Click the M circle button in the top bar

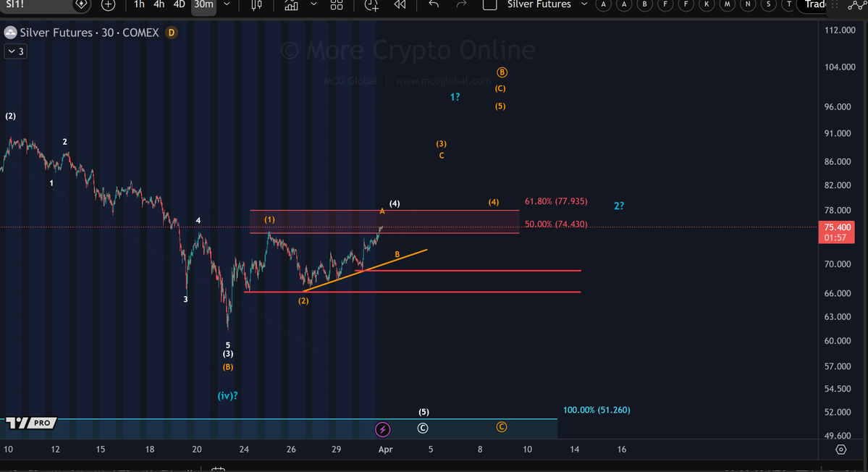point(728,4)
